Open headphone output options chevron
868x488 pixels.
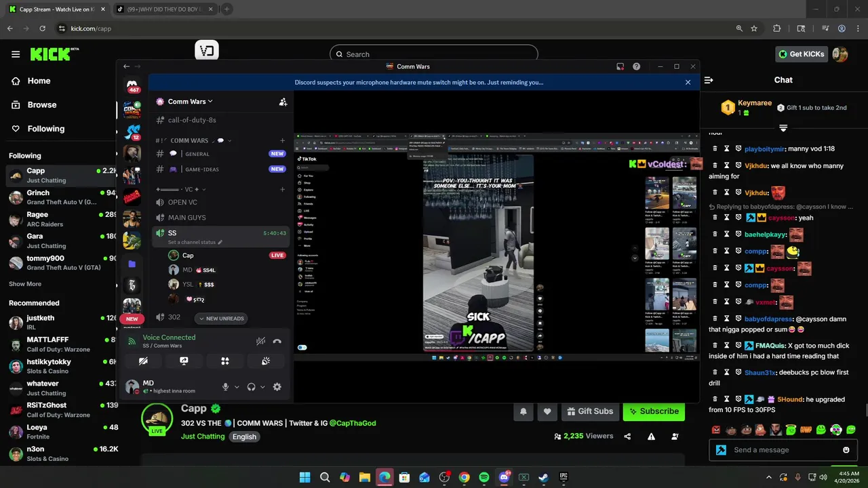(262, 387)
